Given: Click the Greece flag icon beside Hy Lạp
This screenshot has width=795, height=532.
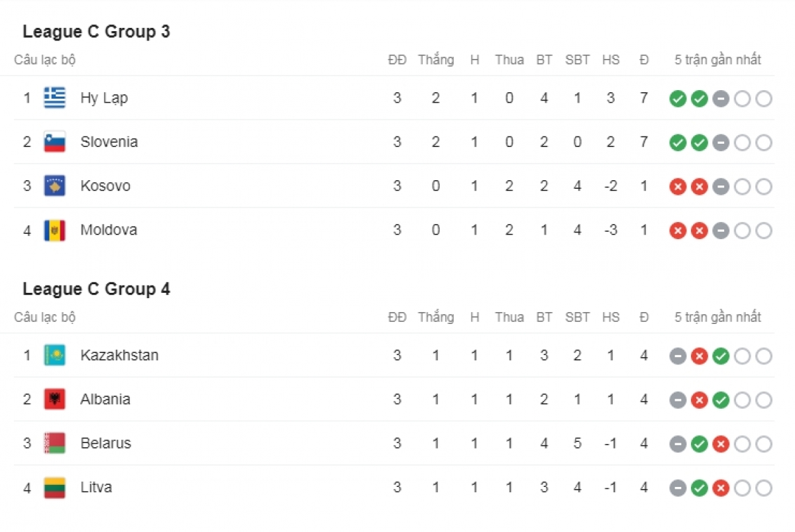Looking at the screenshot, I should click(55, 98).
